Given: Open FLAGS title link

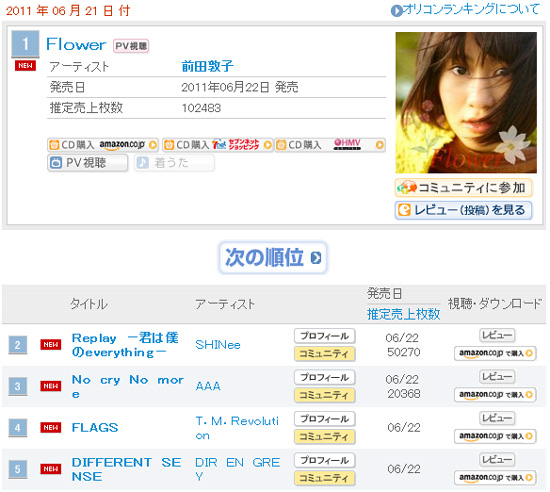Looking at the screenshot, I should pyautogui.click(x=95, y=427).
